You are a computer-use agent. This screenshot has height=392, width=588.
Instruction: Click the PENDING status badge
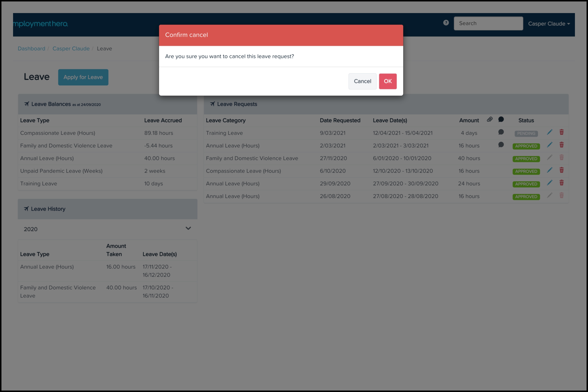[526, 134]
